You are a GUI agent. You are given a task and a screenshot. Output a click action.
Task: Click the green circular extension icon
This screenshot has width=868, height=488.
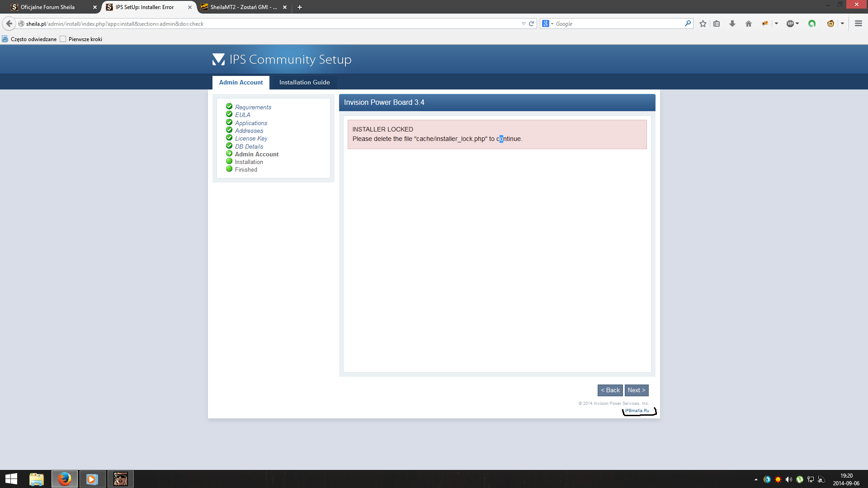(x=812, y=23)
